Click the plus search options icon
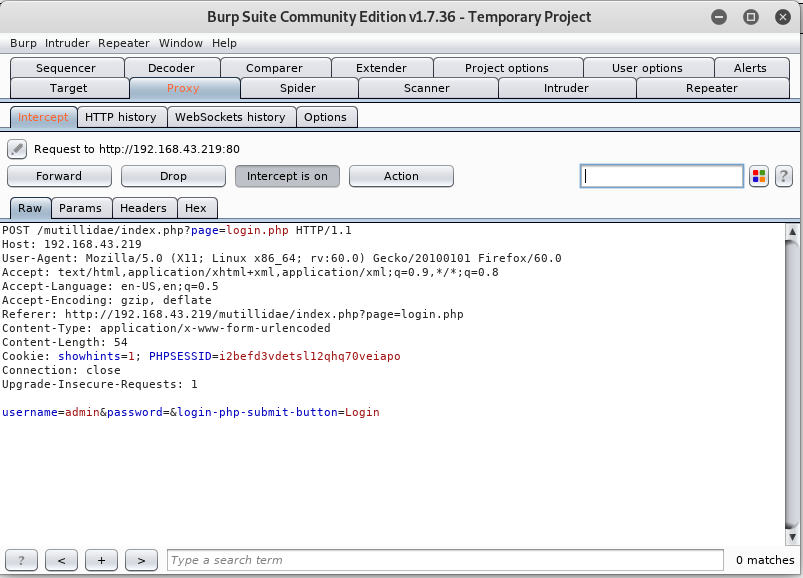The image size is (803, 578). coord(101,559)
